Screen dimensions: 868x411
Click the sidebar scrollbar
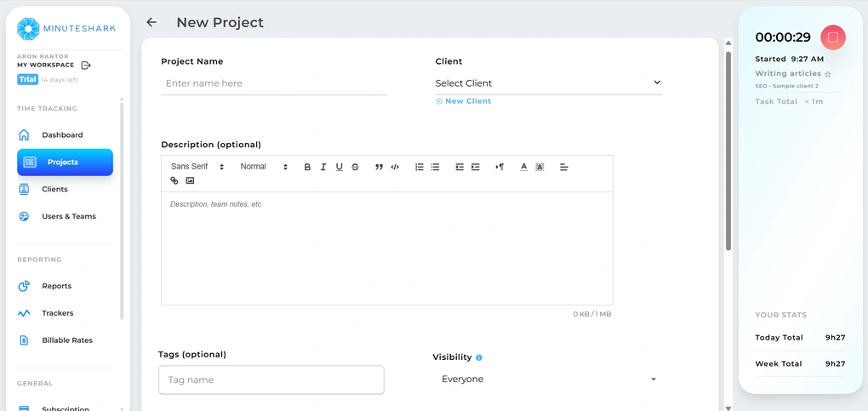coord(122,209)
